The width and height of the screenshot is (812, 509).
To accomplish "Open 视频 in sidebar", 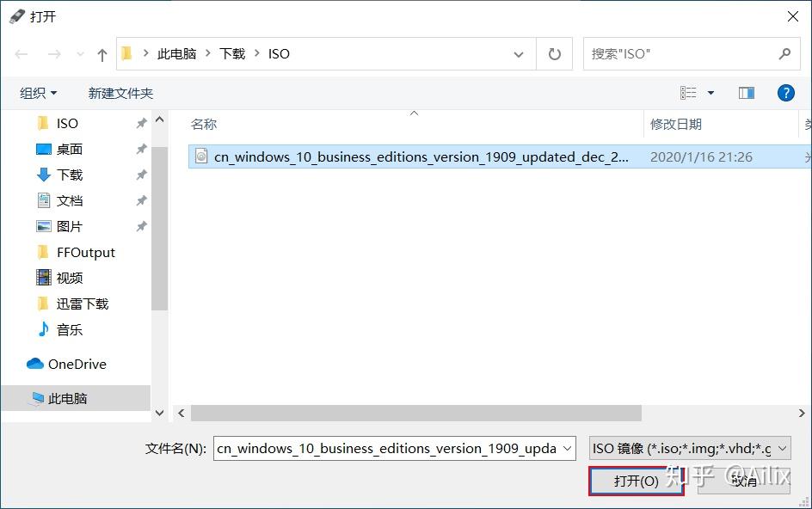I will (x=70, y=278).
